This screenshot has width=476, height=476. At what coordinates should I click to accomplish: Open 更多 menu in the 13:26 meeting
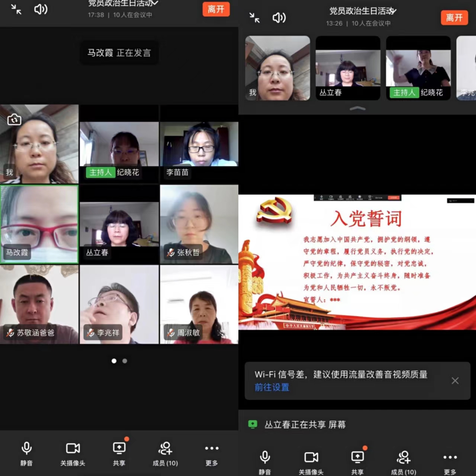coord(450,461)
